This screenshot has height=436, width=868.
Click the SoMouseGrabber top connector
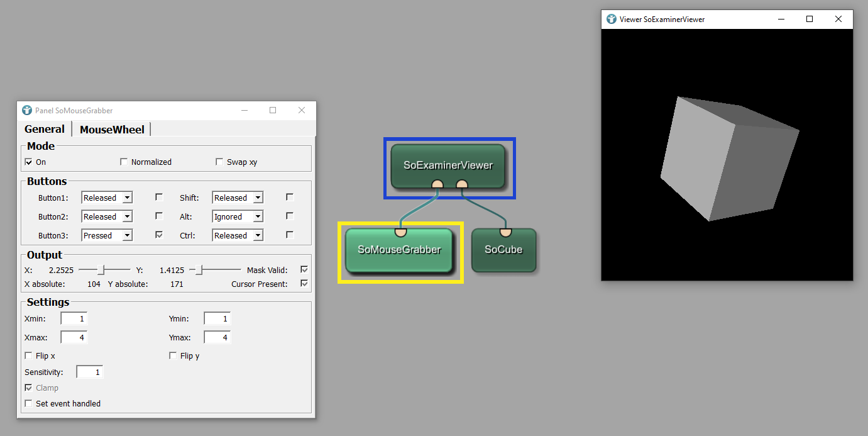click(400, 232)
